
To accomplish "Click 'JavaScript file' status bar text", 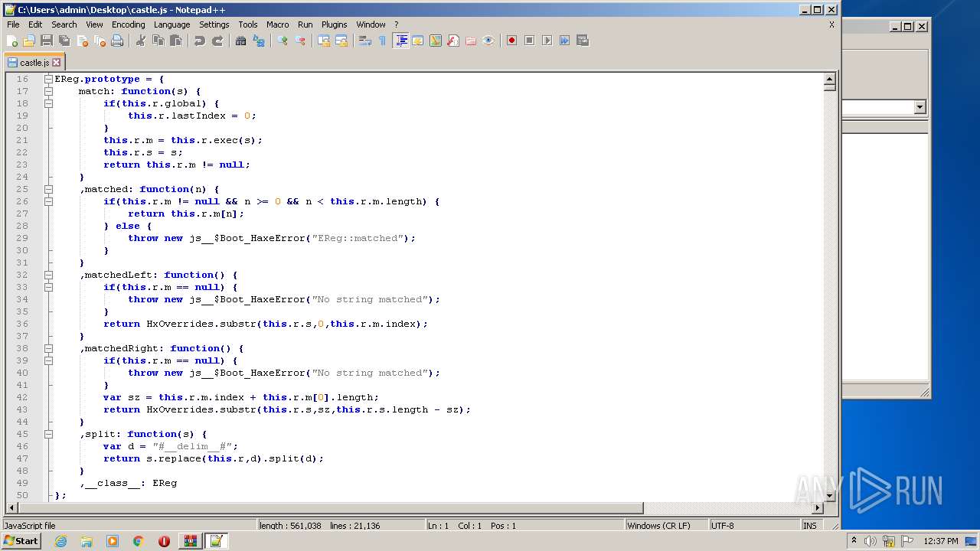I will (x=29, y=526).
